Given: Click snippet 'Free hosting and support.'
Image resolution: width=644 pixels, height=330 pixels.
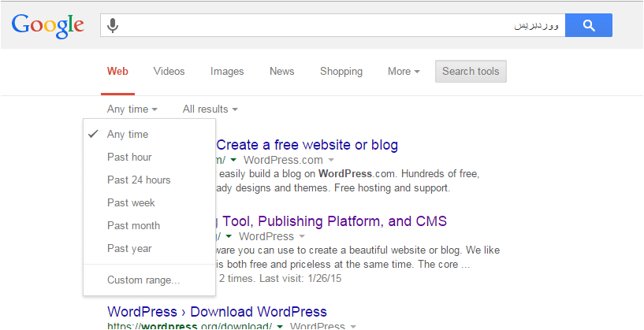Looking at the screenshot, I should coord(393,188).
